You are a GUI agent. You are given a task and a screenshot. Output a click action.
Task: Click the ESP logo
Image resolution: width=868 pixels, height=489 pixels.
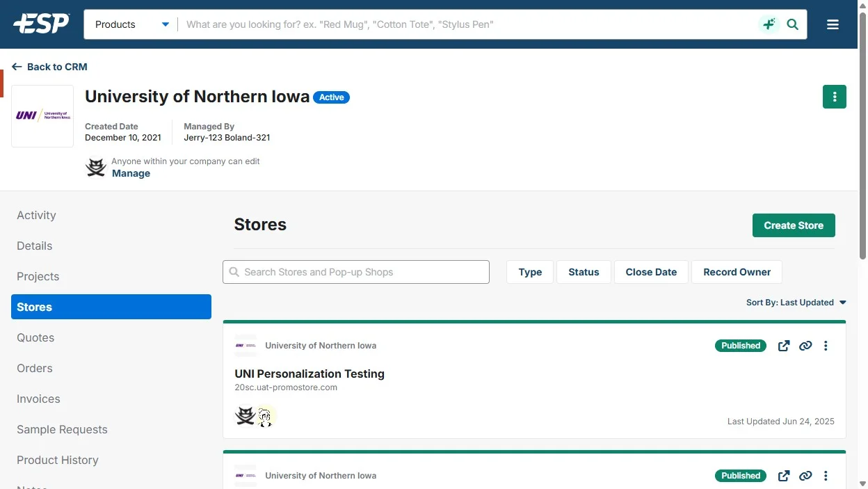pos(42,24)
